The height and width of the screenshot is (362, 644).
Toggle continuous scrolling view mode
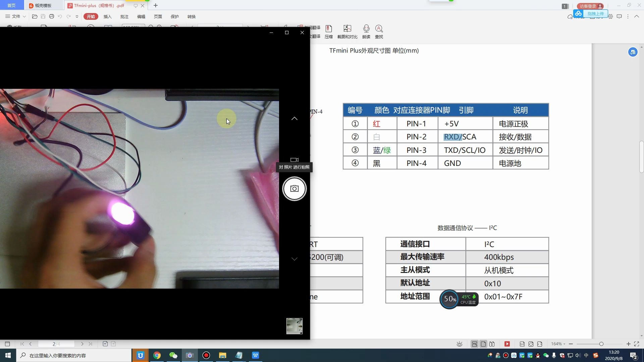[474, 344]
